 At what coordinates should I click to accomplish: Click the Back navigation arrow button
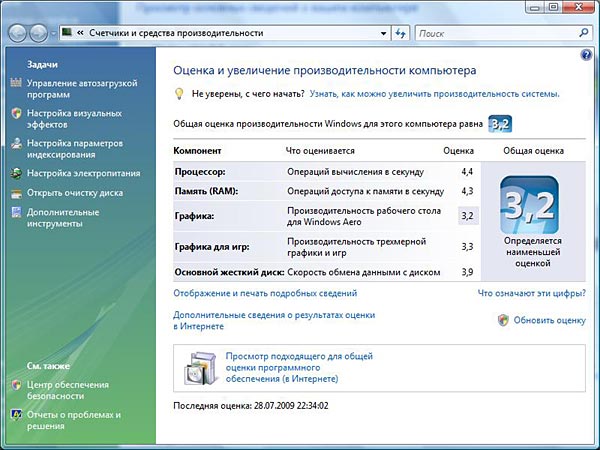click(x=18, y=33)
